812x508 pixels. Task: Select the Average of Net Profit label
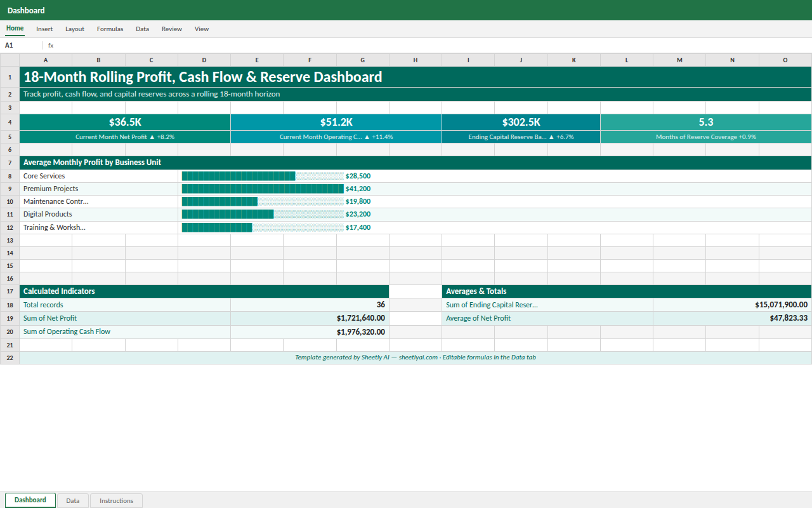[547, 318]
